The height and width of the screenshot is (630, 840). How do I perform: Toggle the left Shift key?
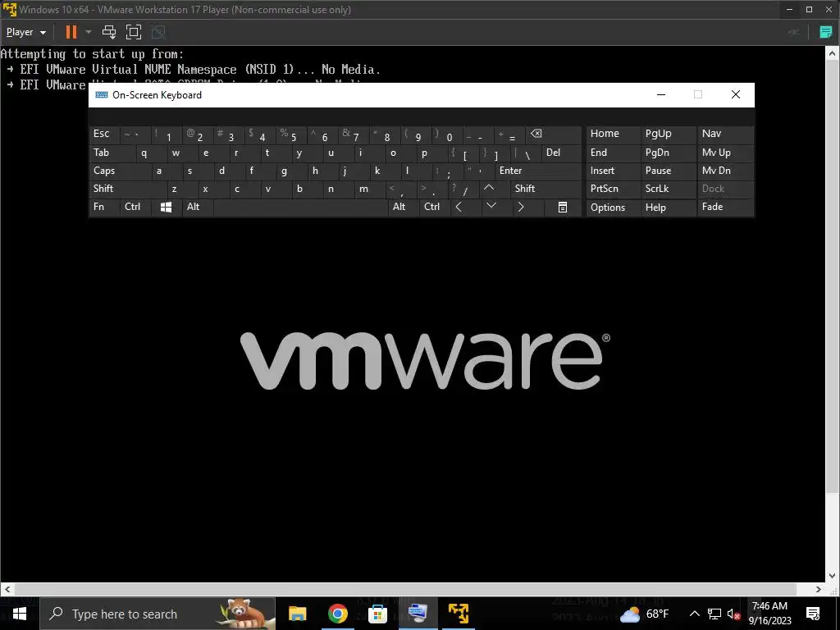coord(127,189)
